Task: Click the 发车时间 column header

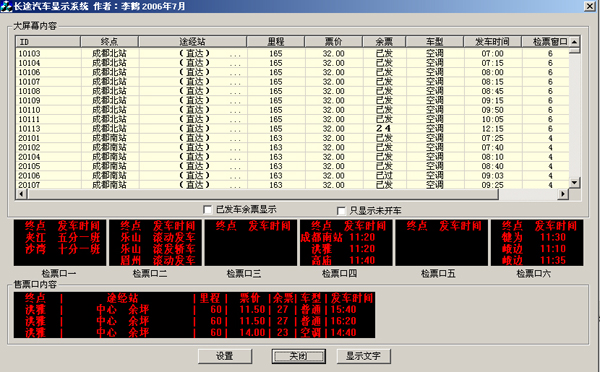Action: point(492,41)
